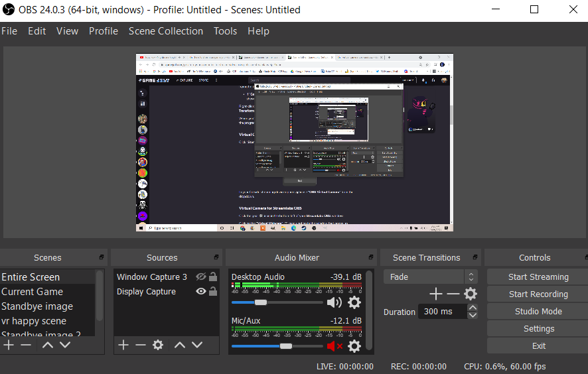This screenshot has width=588, height=374.
Task: Open the Scene Collection menu
Action: point(166,31)
